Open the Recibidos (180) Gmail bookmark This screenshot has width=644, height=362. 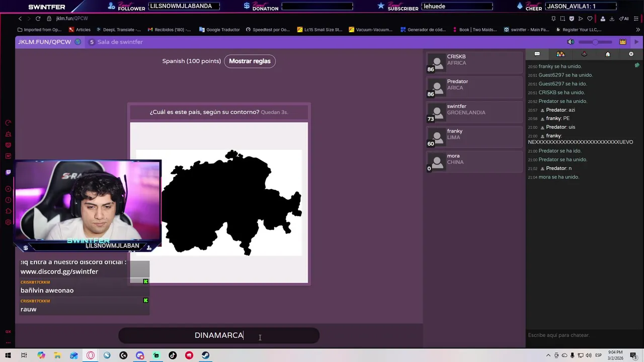pos(169,30)
